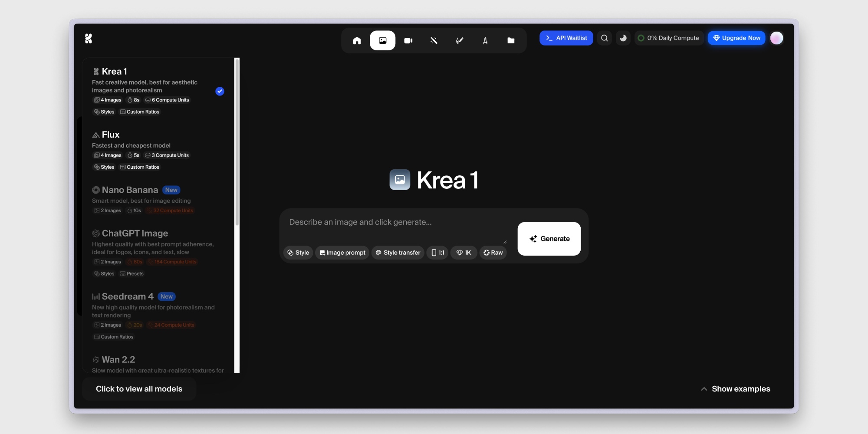Open the Assets folder icon
This screenshot has height=434, width=868.
click(x=510, y=40)
